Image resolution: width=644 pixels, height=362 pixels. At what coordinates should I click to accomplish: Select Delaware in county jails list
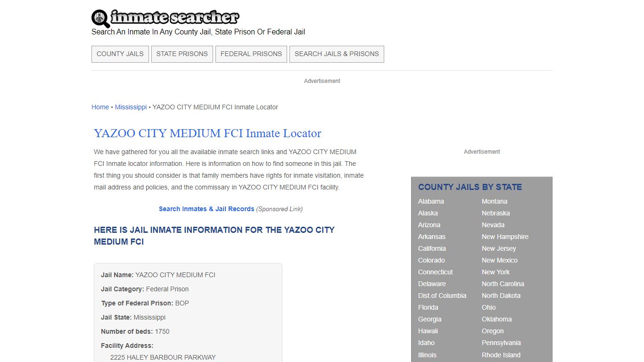[x=432, y=284]
